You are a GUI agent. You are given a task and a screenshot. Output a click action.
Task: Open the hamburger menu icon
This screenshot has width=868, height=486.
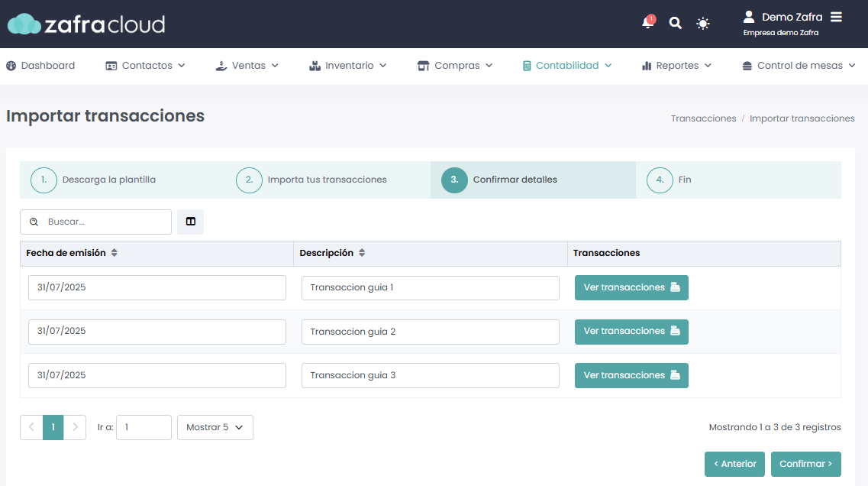pos(836,17)
